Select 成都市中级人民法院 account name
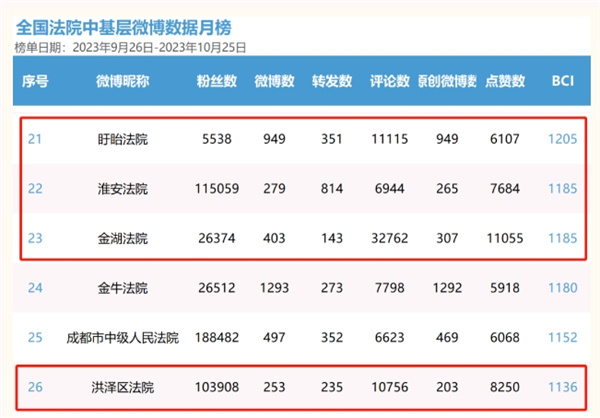 pos(122,338)
